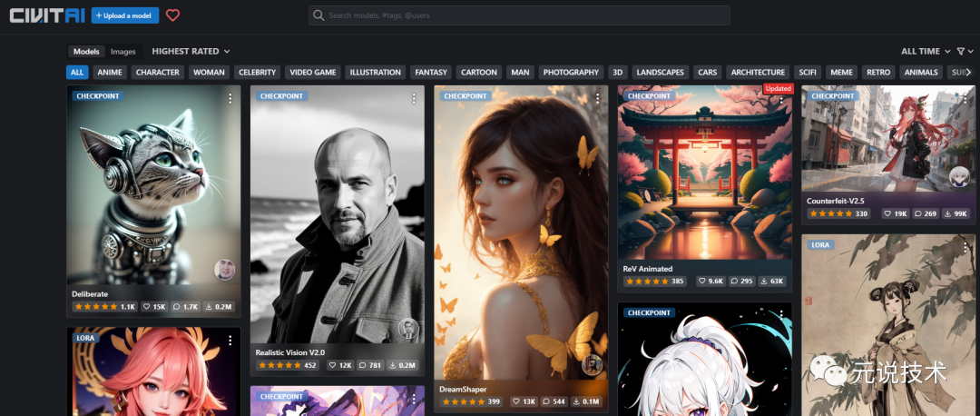Open three-dot menu on Counterfeit-V2.5 card
This screenshot has height=416, width=980.
[965, 98]
